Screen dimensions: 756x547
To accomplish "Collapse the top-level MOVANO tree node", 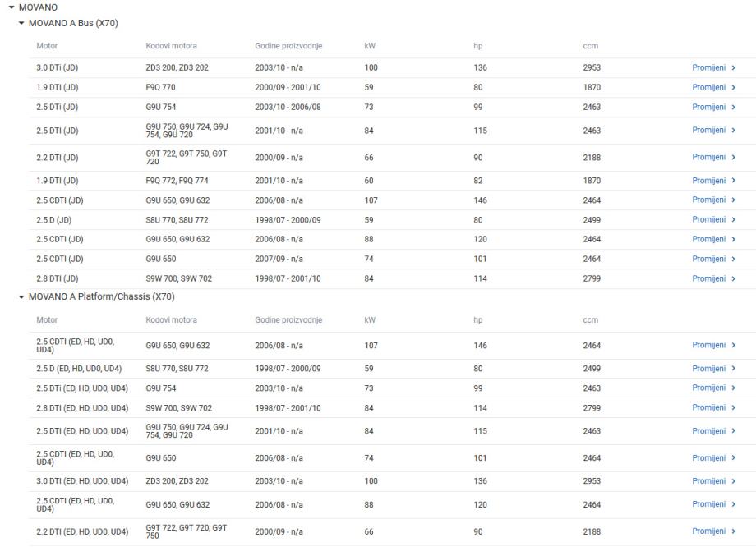I will [12, 7].
